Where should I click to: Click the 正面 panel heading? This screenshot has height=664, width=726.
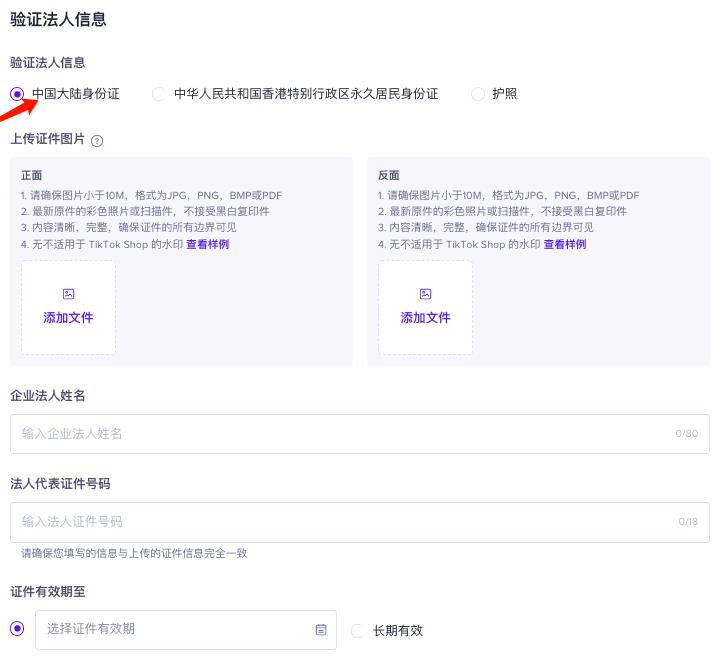click(x=31, y=175)
